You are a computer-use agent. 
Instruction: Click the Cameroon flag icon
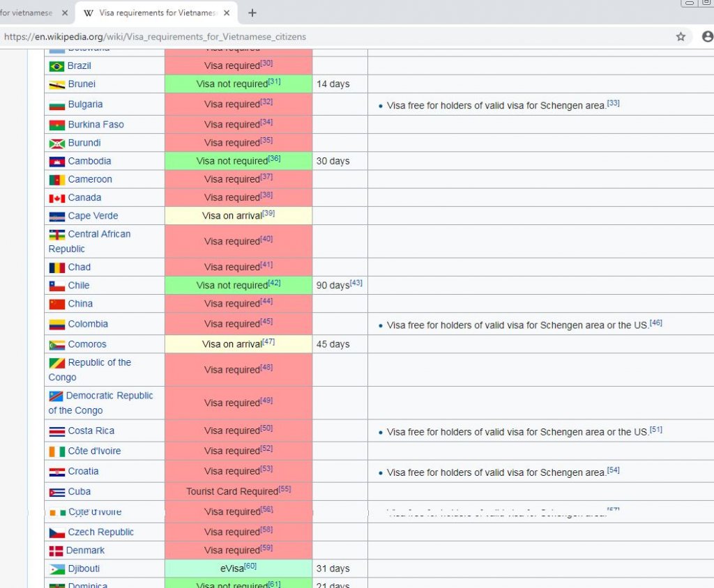click(x=57, y=180)
